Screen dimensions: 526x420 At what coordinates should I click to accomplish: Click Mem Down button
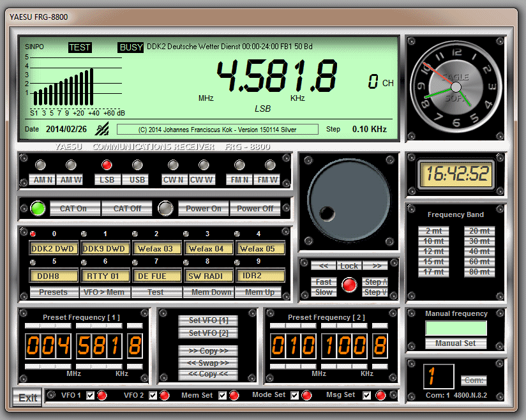click(209, 292)
